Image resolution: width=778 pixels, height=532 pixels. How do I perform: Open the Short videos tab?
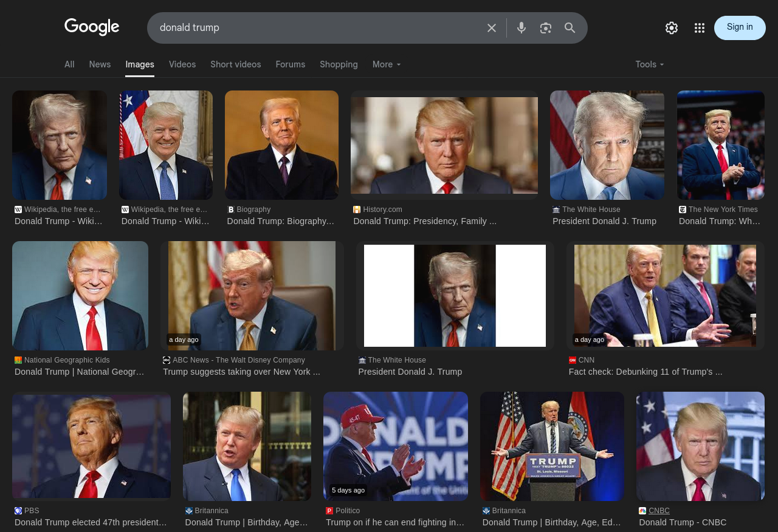pyautogui.click(x=236, y=64)
